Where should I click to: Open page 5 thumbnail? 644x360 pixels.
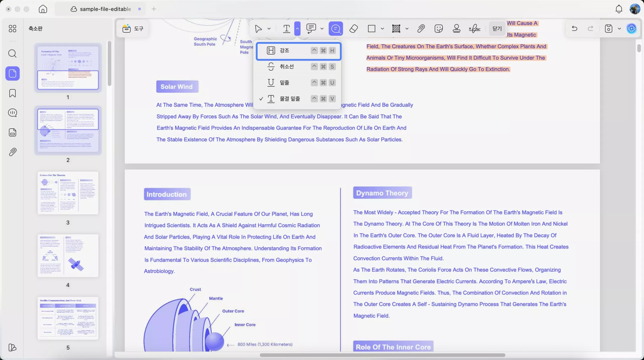click(68, 318)
